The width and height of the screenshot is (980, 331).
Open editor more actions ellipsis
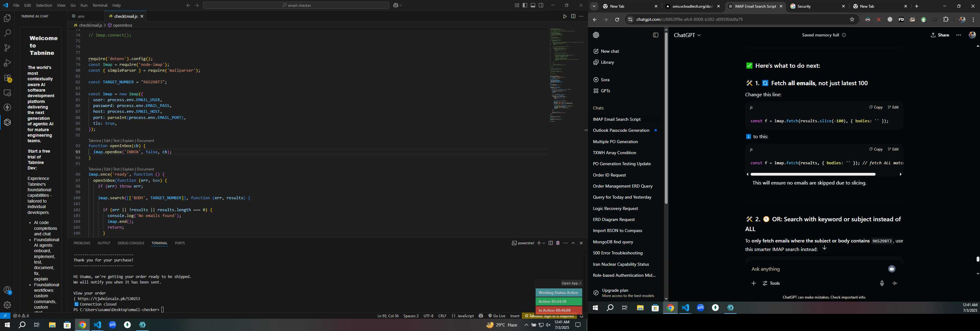pyautogui.click(x=581, y=16)
